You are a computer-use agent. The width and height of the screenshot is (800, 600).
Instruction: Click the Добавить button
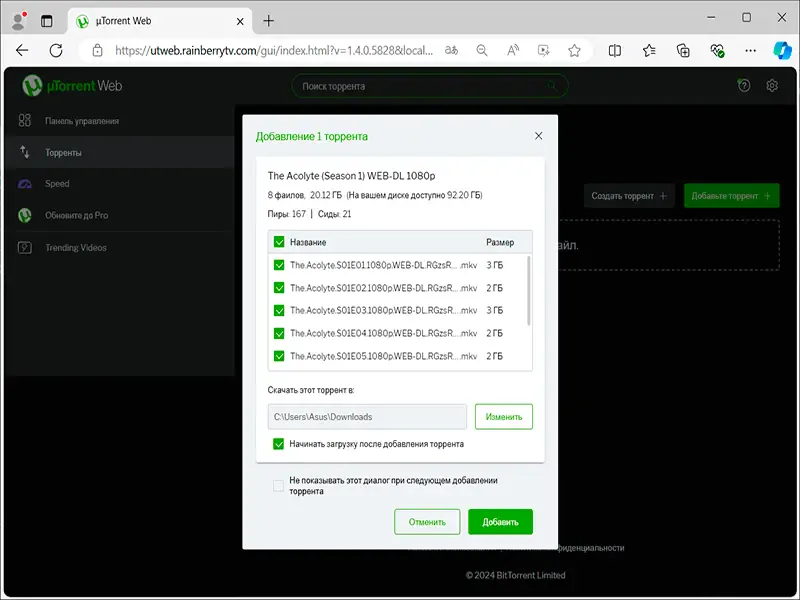(x=501, y=522)
